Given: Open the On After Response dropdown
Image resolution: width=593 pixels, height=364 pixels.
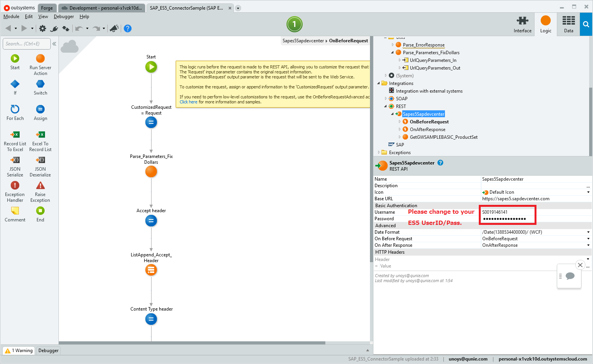Looking at the screenshot, I should tap(588, 245).
